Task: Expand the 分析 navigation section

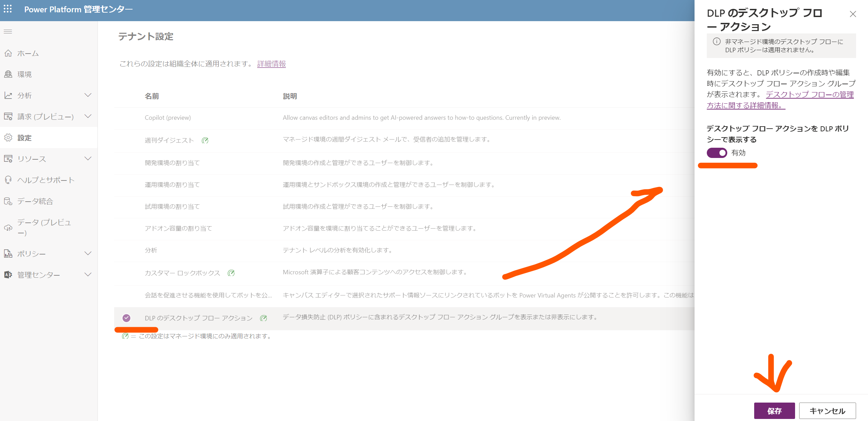Action: coord(88,95)
